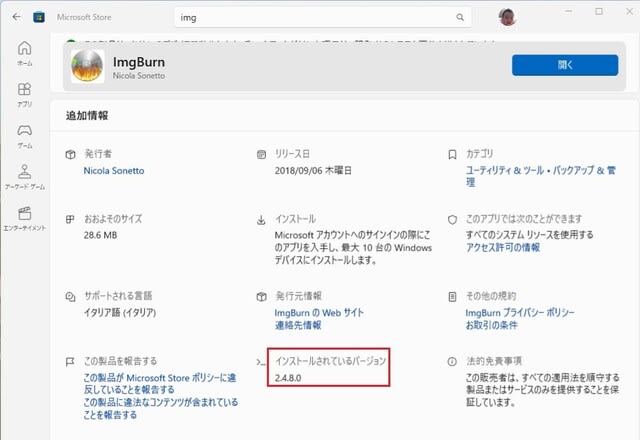The image size is (640, 440).
Task: Open アクセス許可の情報 link
Action: pyautogui.click(x=503, y=247)
